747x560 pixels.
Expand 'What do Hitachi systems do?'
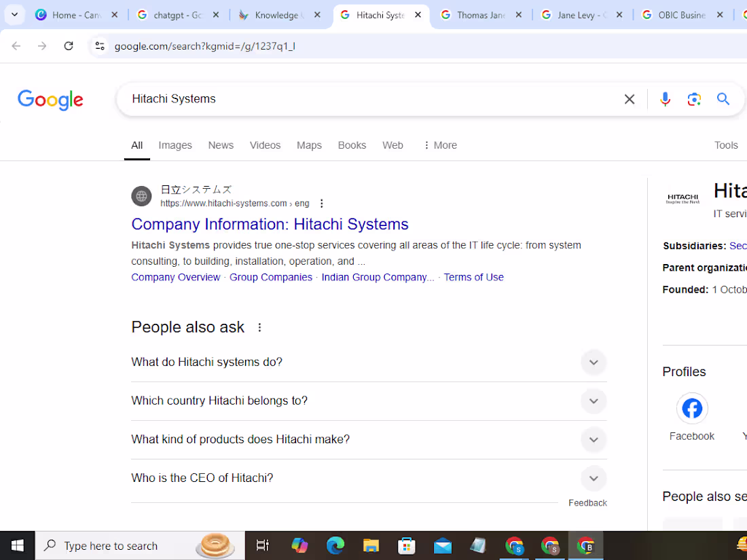(x=594, y=362)
